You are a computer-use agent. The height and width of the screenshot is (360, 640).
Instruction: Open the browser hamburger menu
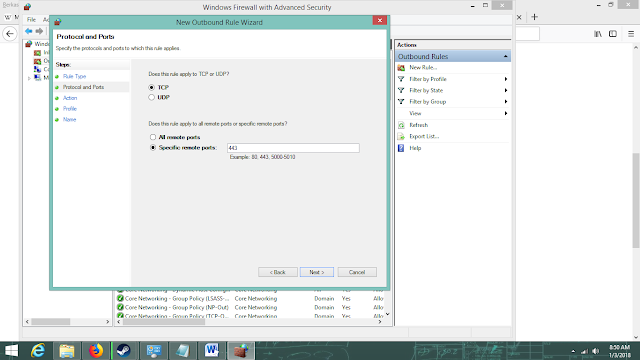pyautogui.click(x=631, y=34)
